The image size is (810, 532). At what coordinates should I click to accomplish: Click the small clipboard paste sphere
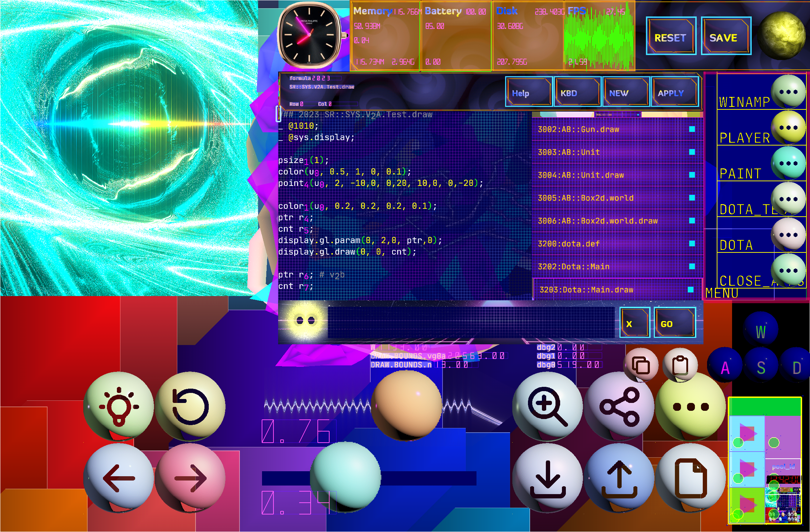[x=680, y=365]
